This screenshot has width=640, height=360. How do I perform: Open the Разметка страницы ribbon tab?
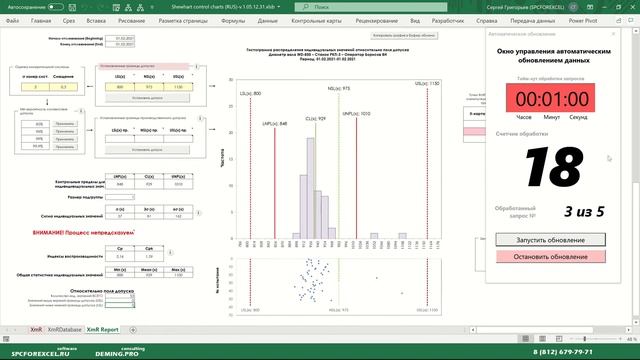pos(183,20)
